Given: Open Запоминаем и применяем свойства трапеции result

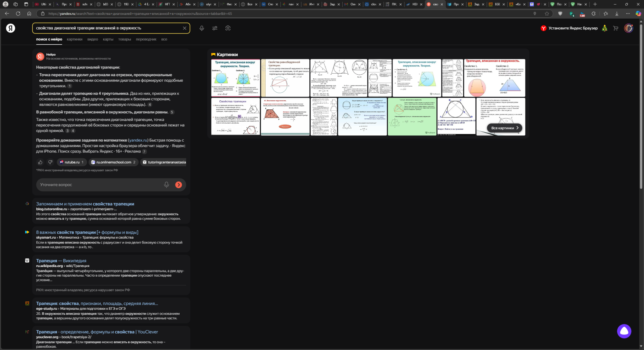Looking at the screenshot, I should (85, 204).
